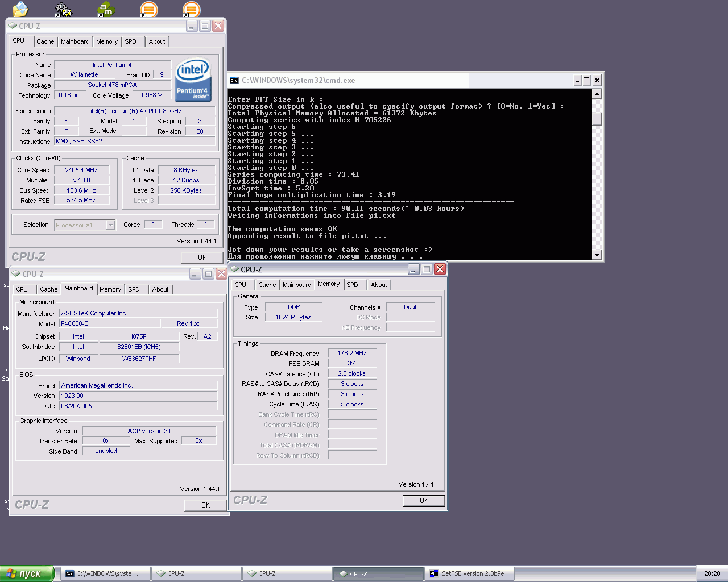This screenshot has width=728, height=582.
Task: Click the Intel Pentium 4 inside logo
Action: click(193, 80)
